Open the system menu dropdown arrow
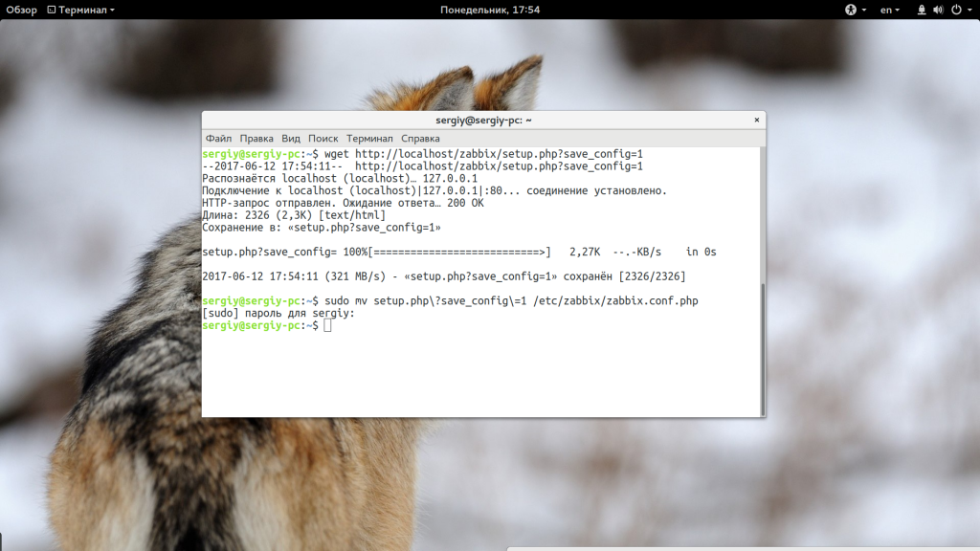 click(969, 10)
